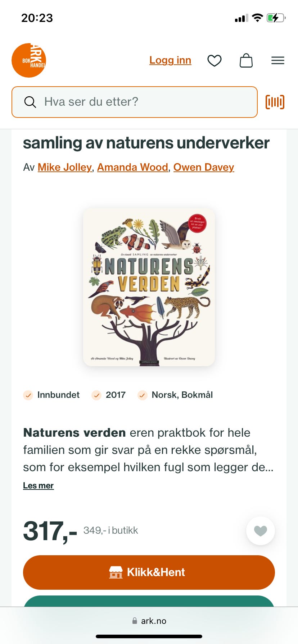Tap the barcode scanner icon
298x644 pixels.
(275, 102)
